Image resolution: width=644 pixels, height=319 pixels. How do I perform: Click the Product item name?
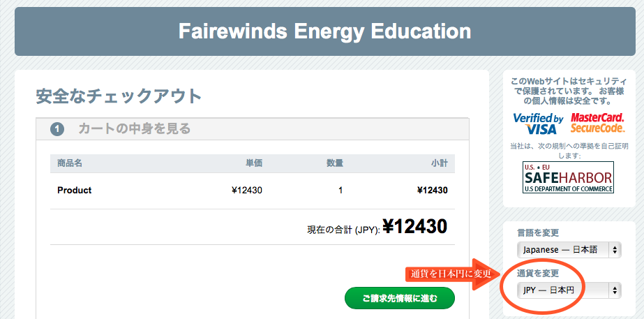coord(75,191)
